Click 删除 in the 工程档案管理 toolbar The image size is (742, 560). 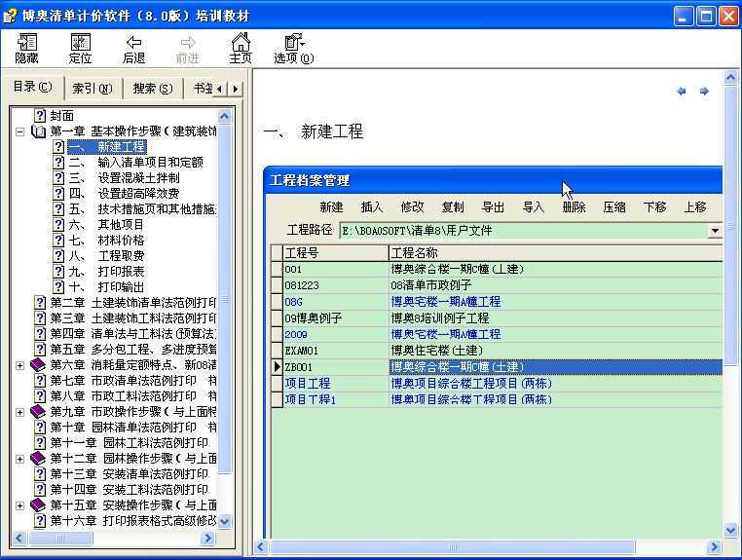pyautogui.click(x=574, y=206)
